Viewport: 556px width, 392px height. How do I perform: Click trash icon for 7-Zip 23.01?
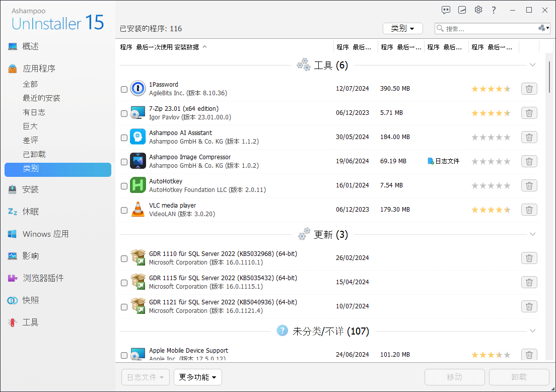pos(529,113)
